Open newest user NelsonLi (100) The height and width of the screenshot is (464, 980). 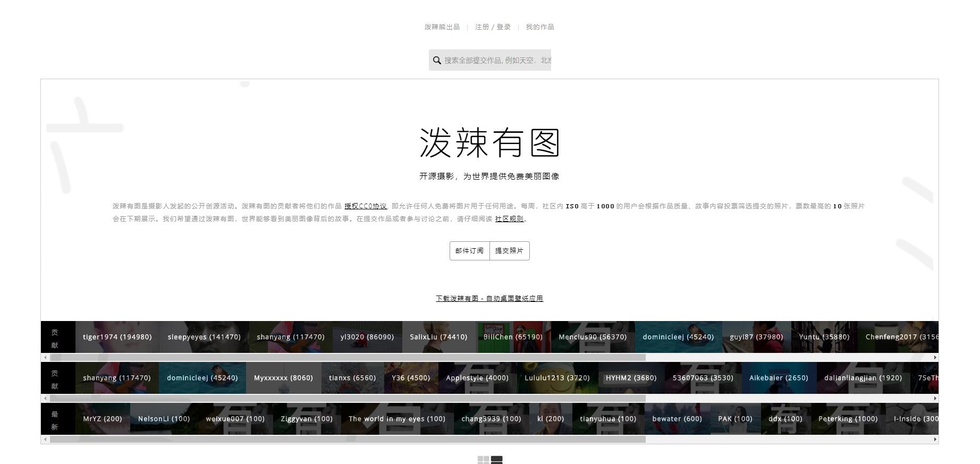(164, 419)
